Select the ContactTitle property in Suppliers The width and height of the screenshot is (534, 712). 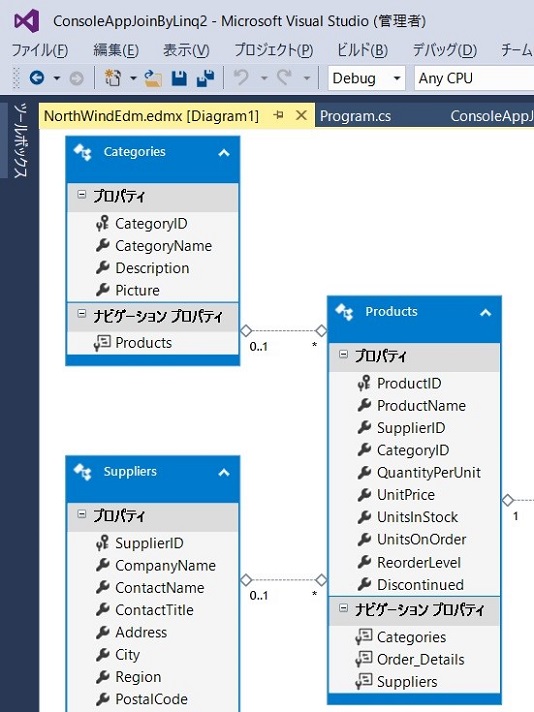(154, 610)
